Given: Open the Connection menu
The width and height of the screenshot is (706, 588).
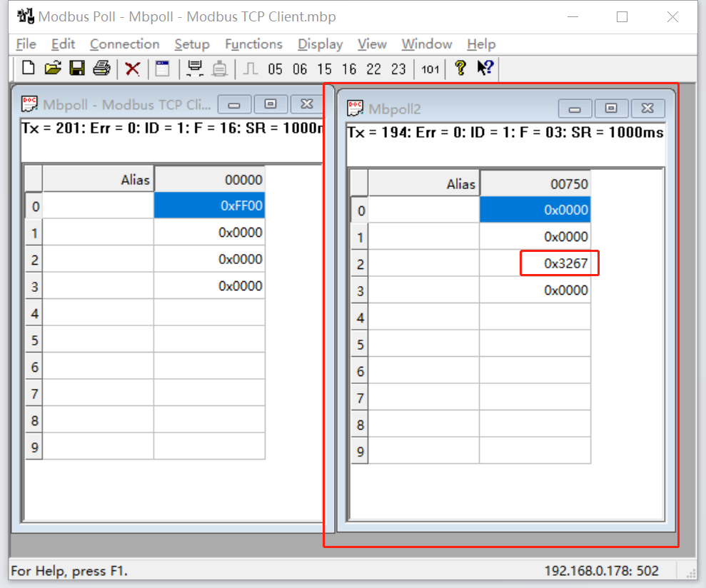Looking at the screenshot, I should pyautogui.click(x=124, y=44).
